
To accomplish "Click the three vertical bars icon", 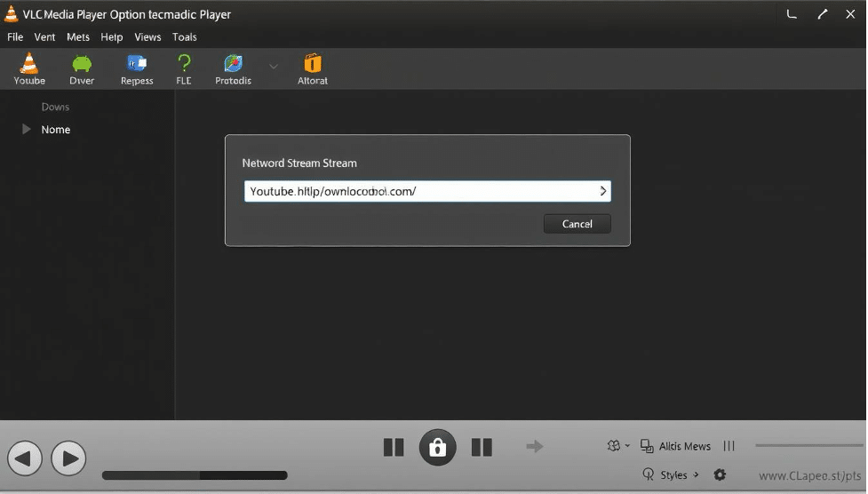I will point(729,446).
